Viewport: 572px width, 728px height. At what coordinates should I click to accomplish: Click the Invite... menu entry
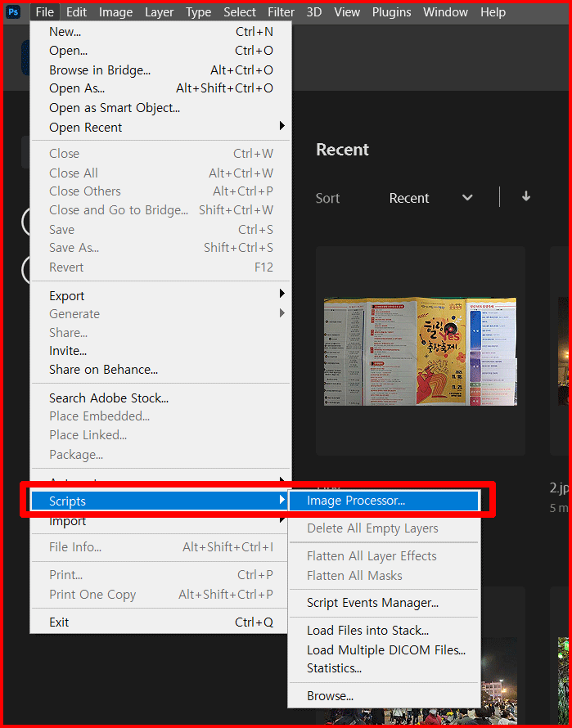tap(160, 351)
